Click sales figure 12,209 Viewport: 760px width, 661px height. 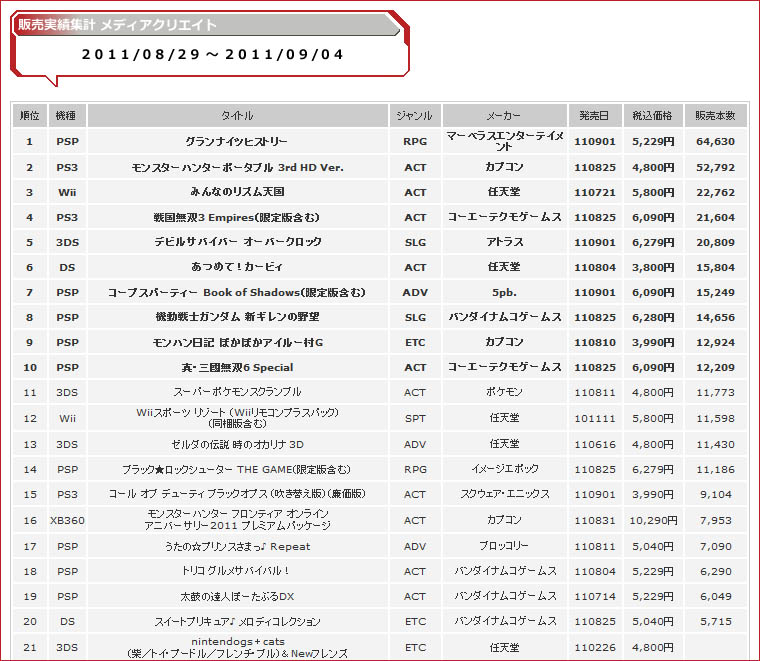(715, 367)
